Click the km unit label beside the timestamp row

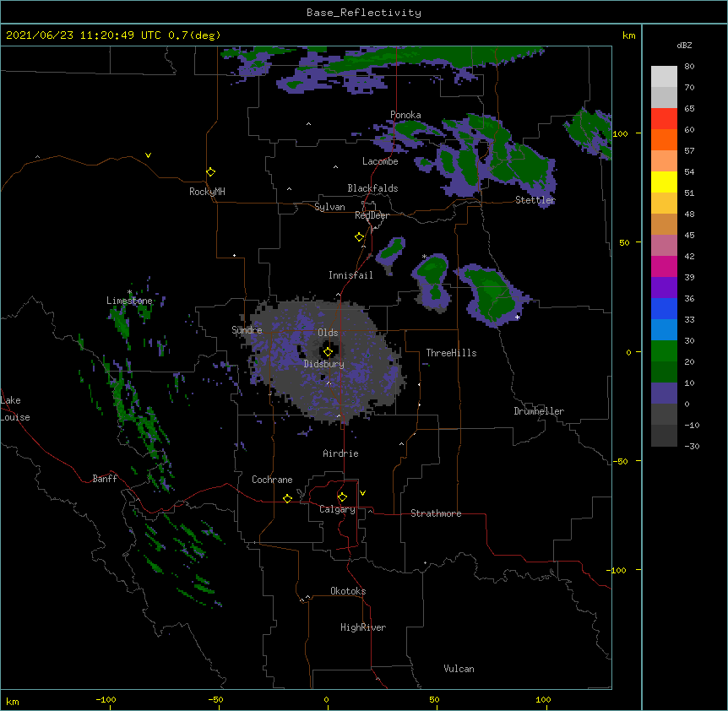coord(628,35)
